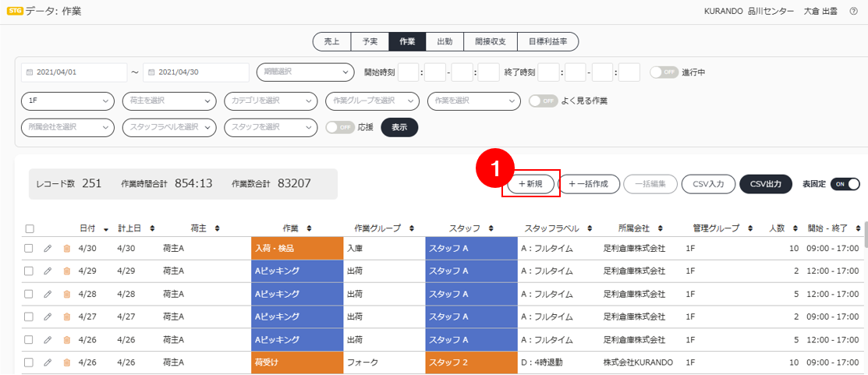This screenshot has height=375, width=868.
Task: Click user name 大倉 出雲
Action: click(822, 11)
